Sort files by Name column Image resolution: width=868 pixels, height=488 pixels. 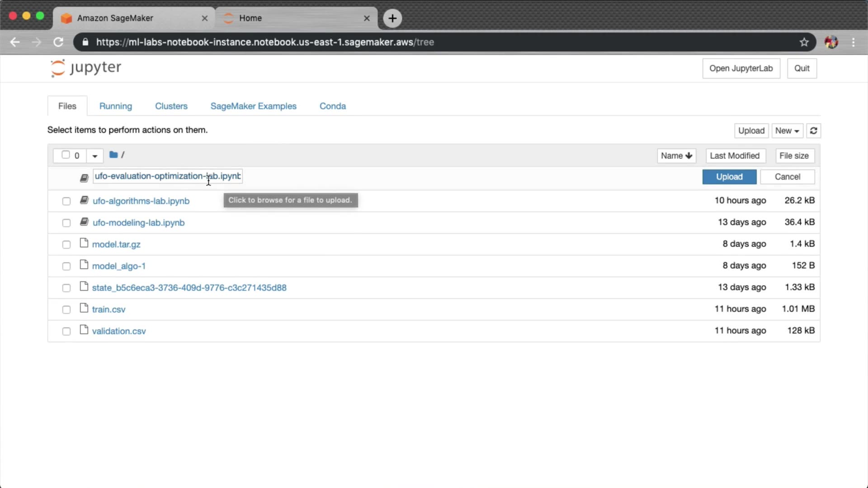pos(676,156)
